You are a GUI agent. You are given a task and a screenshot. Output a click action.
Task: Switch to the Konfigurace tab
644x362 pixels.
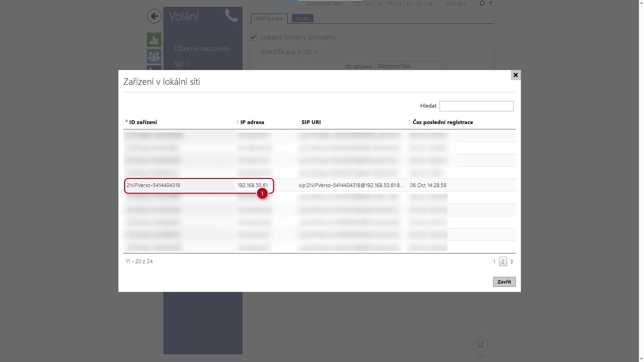coord(269,18)
